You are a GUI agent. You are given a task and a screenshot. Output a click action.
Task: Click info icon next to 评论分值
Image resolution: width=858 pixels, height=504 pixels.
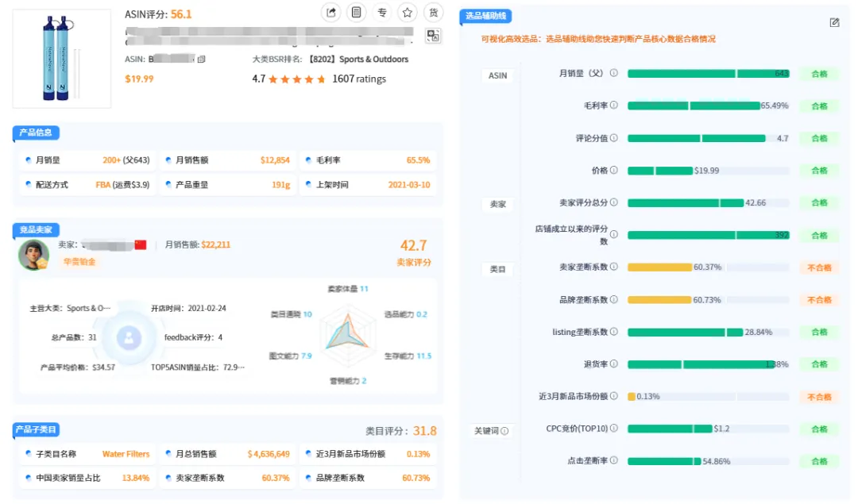pyautogui.click(x=614, y=138)
